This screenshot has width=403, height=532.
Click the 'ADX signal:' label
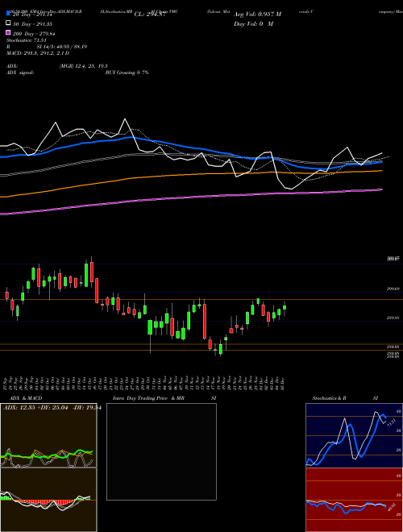(x=20, y=73)
